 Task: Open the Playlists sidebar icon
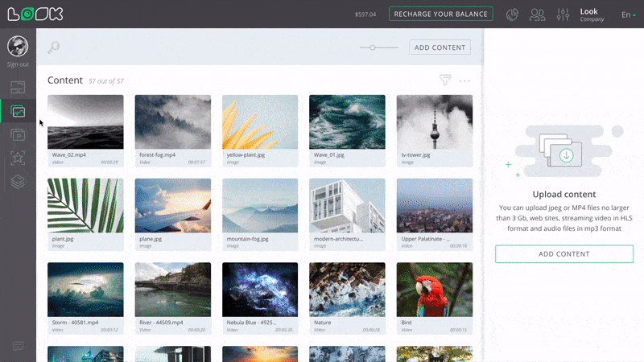coord(18,134)
